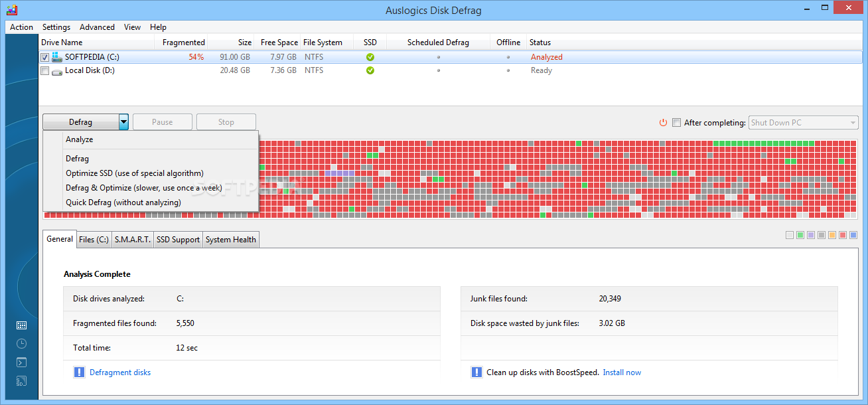The height and width of the screenshot is (405, 868).
Task: Open the Help menu
Action: click(x=158, y=27)
